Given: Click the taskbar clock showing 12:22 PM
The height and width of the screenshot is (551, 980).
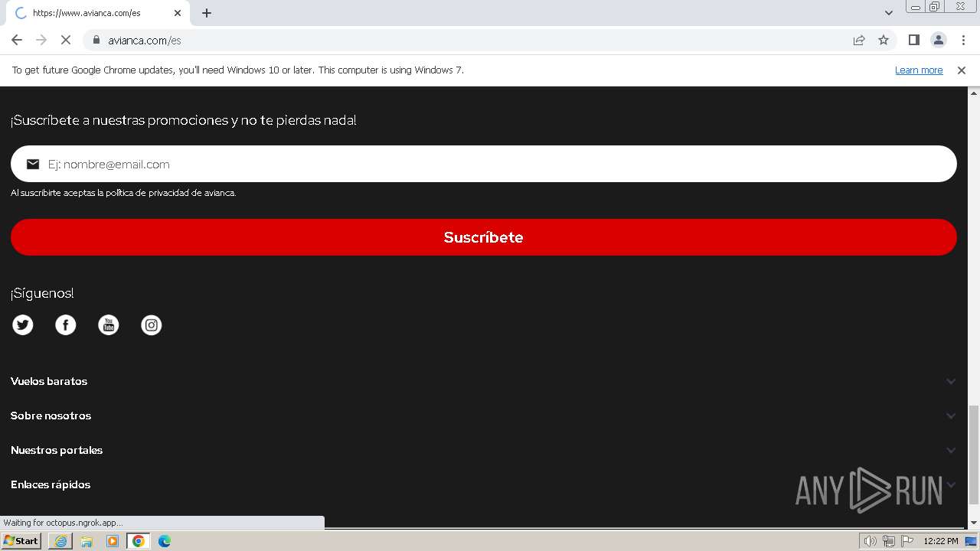Looking at the screenshot, I should [941, 541].
